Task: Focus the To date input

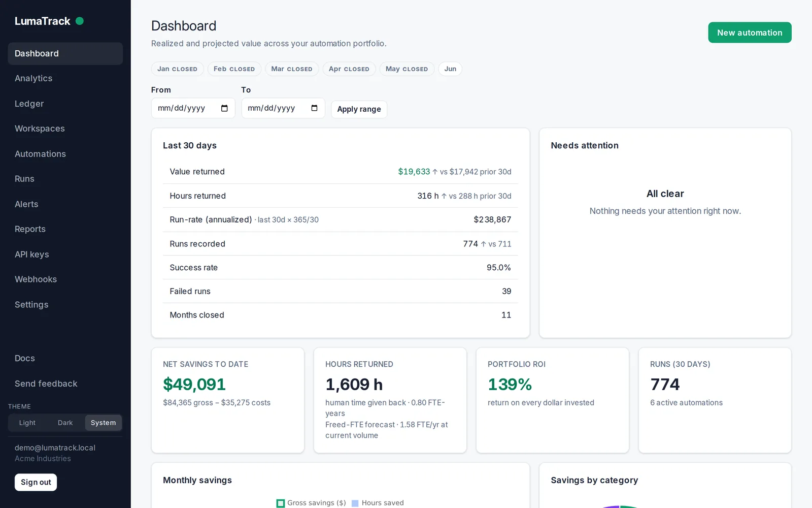Action: click(283, 108)
